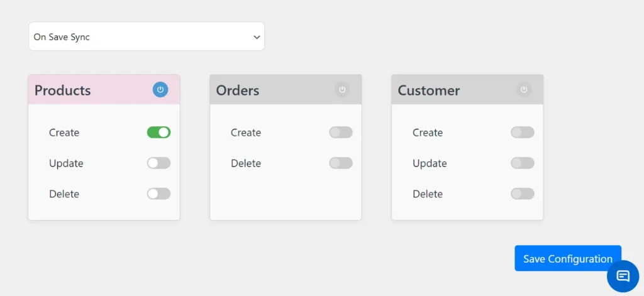Image resolution: width=644 pixels, height=296 pixels.
Task: Click the Products power icon
Action: pos(160,90)
